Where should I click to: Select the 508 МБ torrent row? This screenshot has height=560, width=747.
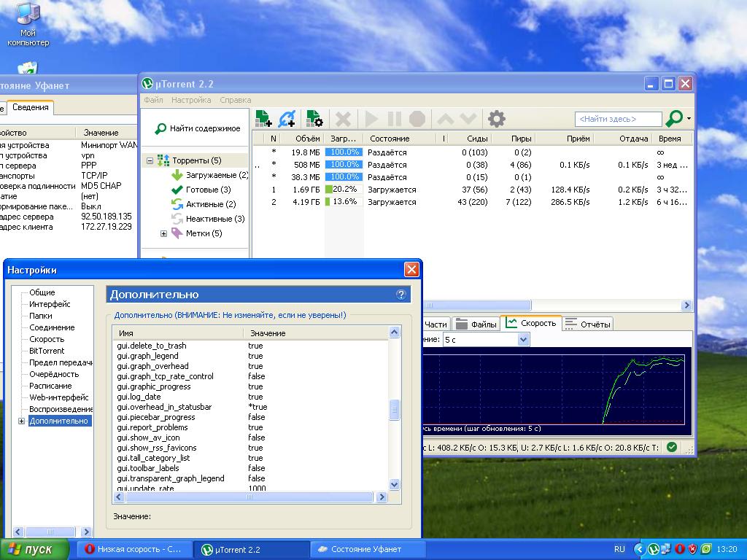point(472,165)
